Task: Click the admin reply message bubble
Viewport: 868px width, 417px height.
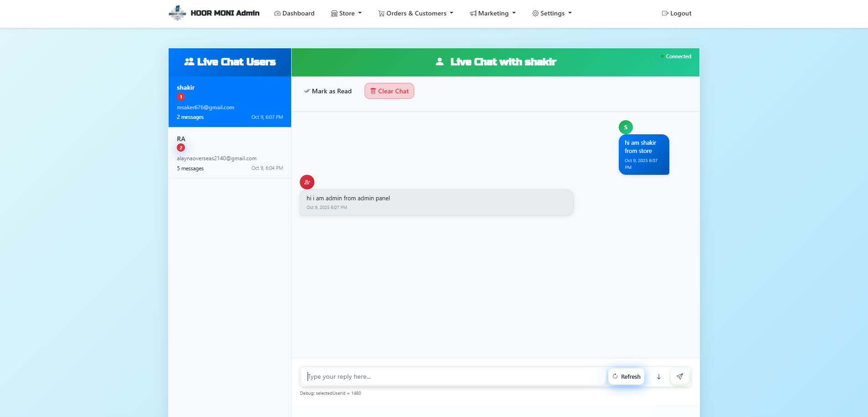Action: coord(437,202)
